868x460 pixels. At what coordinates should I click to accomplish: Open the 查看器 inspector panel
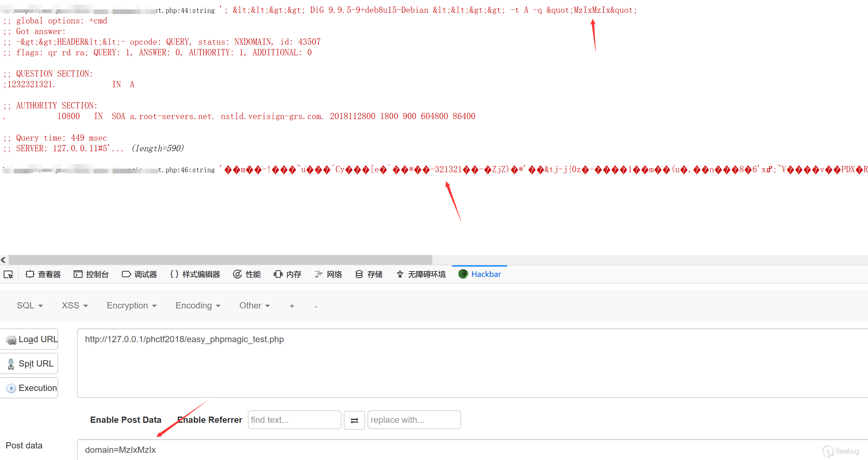pos(43,274)
